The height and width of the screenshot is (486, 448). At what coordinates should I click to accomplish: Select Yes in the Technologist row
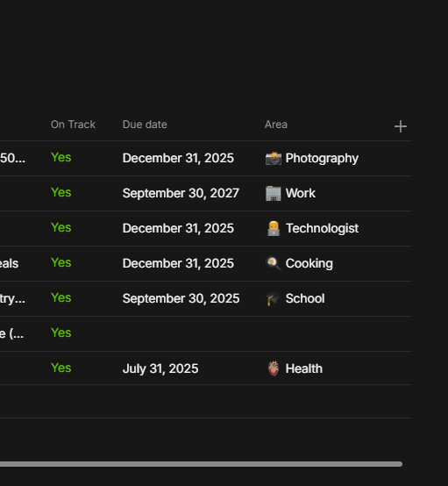click(x=61, y=227)
